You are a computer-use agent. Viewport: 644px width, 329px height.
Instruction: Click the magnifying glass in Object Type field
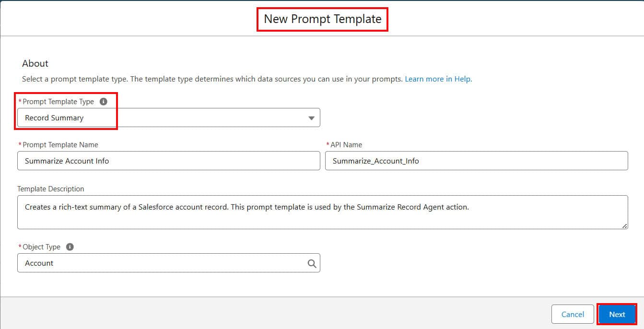pyautogui.click(x=312, y=263)
